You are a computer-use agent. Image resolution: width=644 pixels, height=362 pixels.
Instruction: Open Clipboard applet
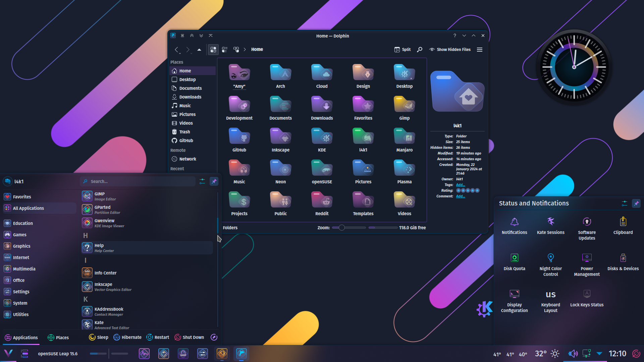coord(623,226)
